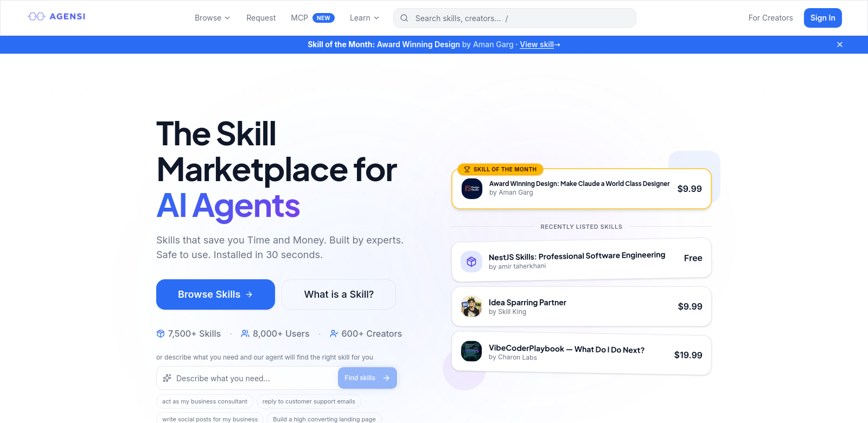
Task: Click the Agensi logo
Action: tap(57, 17)
